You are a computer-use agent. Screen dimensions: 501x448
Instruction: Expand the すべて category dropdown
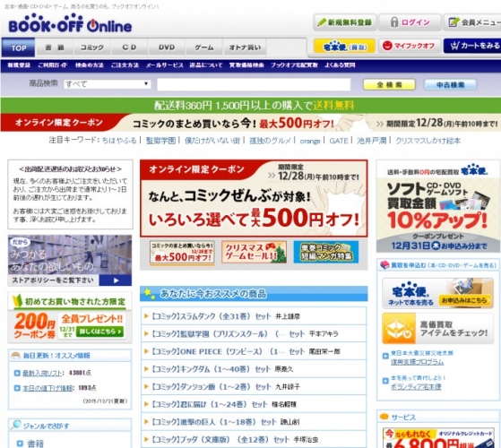(107, 84)
